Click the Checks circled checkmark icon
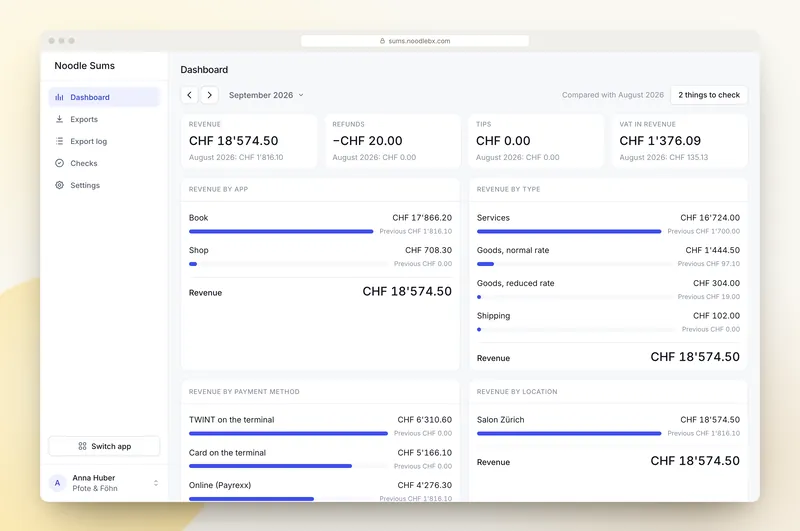The image size is (800, 531). (x=59, y=163)
